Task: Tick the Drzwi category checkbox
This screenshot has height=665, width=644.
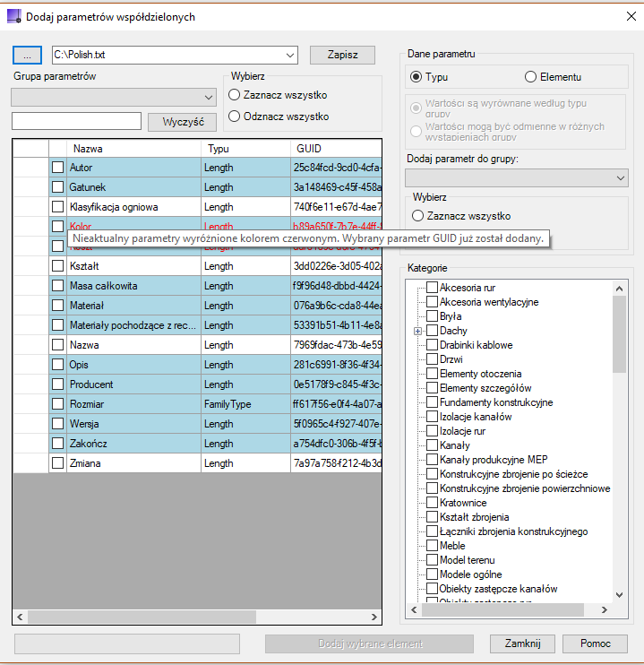Action: (x=432, y=359)
